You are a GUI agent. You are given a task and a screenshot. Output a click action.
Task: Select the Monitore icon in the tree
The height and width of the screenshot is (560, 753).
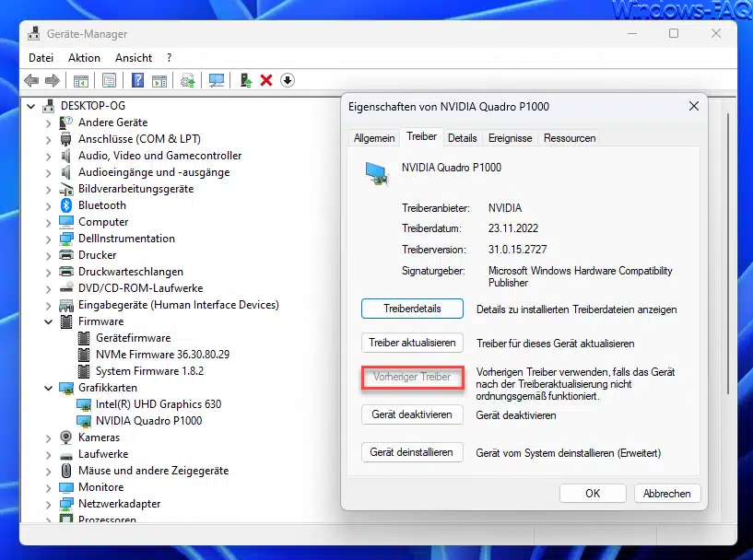66,487
